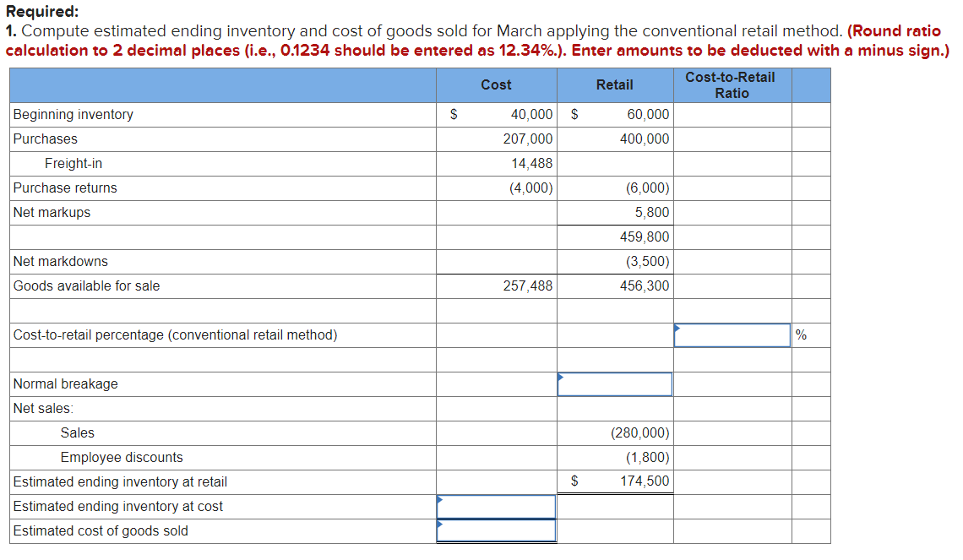Click the % symbol beside the ratio field
The image size is (963, 560).
tap(801, 335)
